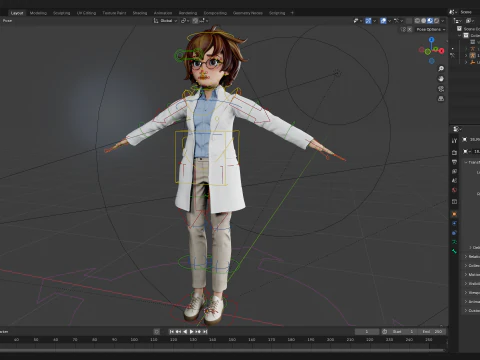
Task: Click frame 100 on timeline ruler
Action: pos(134,340)
